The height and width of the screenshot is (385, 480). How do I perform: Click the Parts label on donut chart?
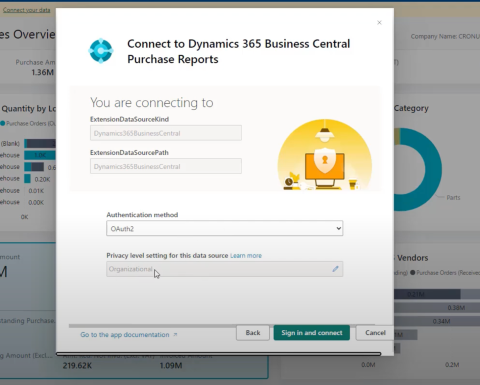coord(453,198)
